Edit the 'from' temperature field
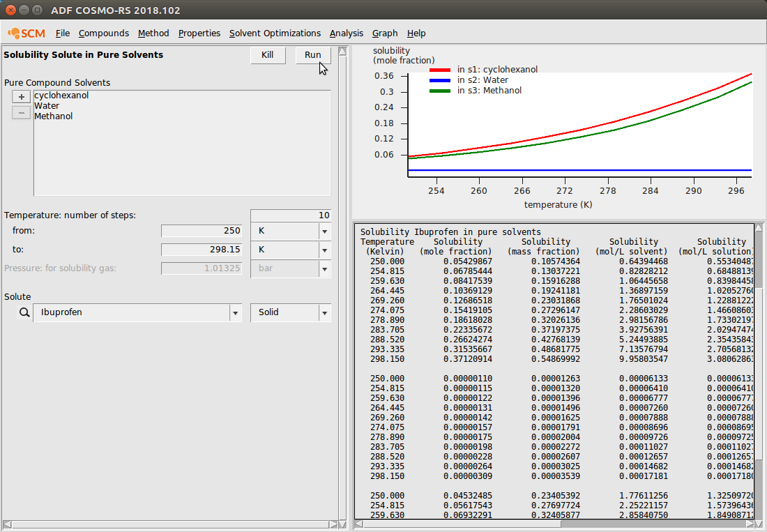Viewport: 767px width, 532px height. (202, 231)
